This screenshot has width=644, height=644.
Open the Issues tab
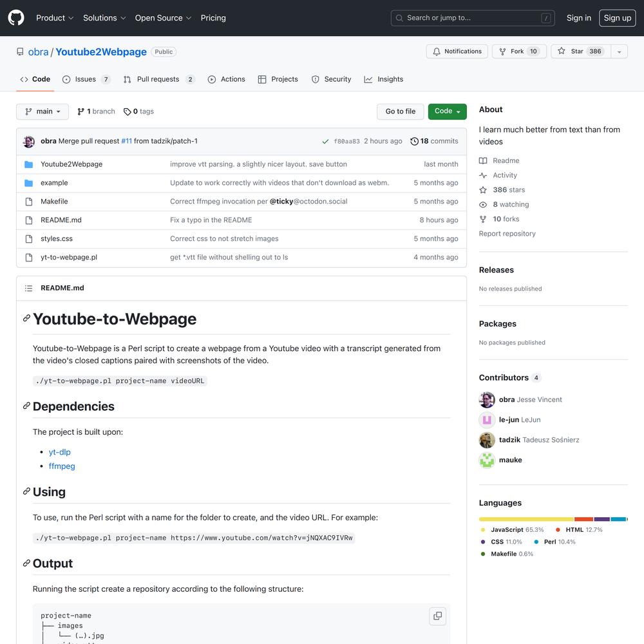[x=86, y=79]
